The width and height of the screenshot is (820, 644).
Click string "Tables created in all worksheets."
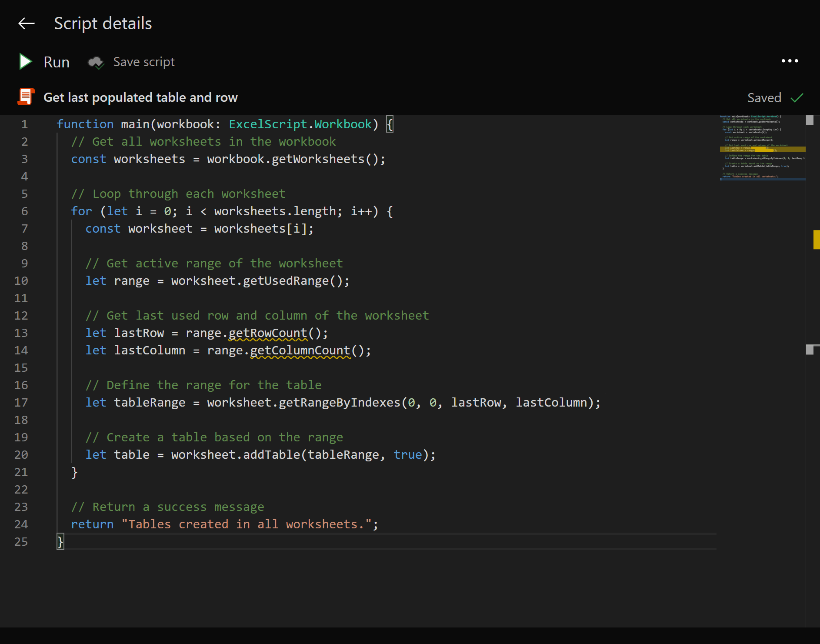pyautogui.click(x=247, y=524)
